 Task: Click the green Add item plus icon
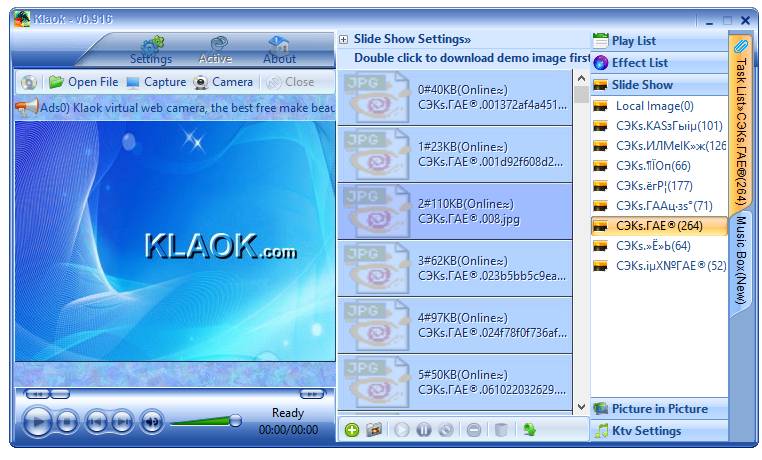(351, 430)
